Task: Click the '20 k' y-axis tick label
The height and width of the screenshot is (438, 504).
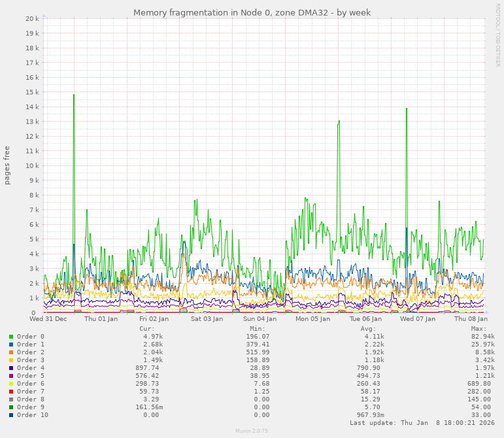Action: coord(32,19)
